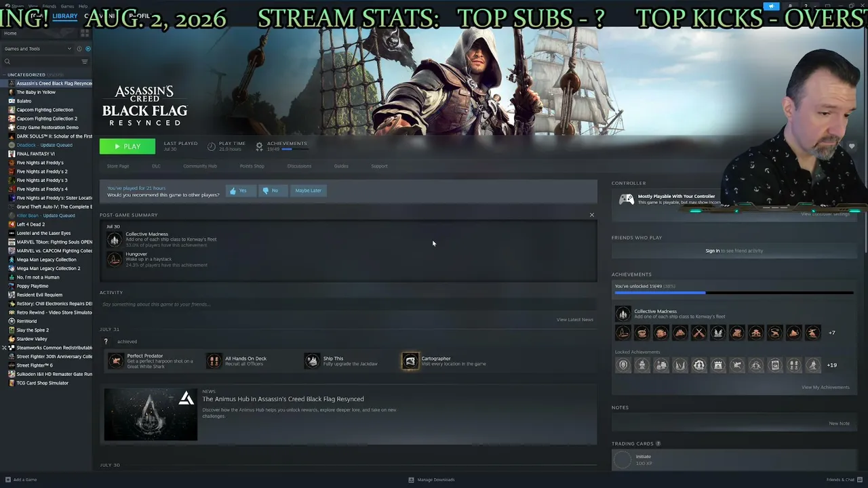This screenshot has height=488, width=868.
Task: Open the Store Page tab
Action: [118, 166]
